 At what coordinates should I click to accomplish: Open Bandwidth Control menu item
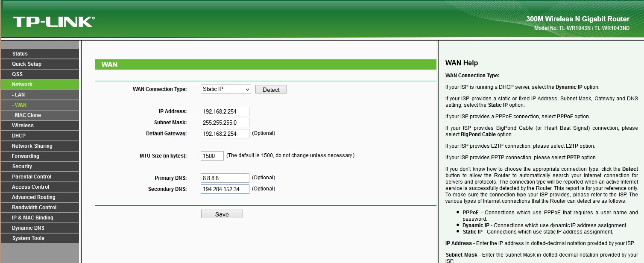coord(40,207)
